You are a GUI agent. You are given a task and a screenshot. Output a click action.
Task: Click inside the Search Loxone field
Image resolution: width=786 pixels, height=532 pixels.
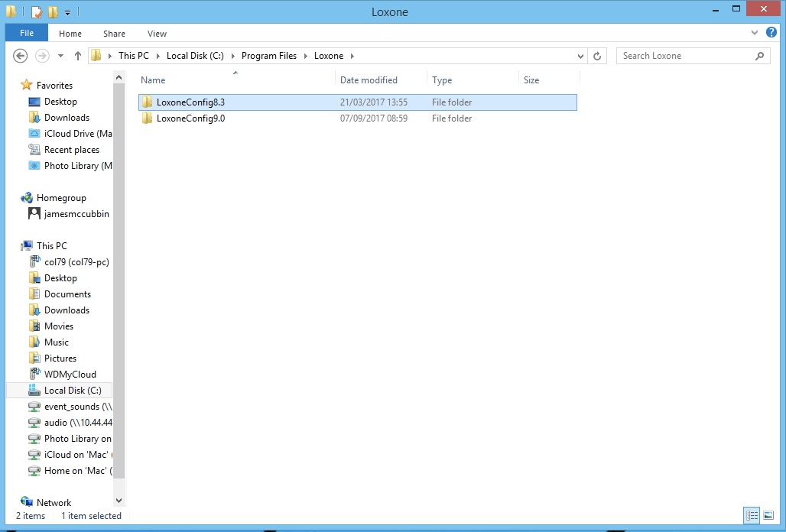pyautogui.click(x=684, y=56)
